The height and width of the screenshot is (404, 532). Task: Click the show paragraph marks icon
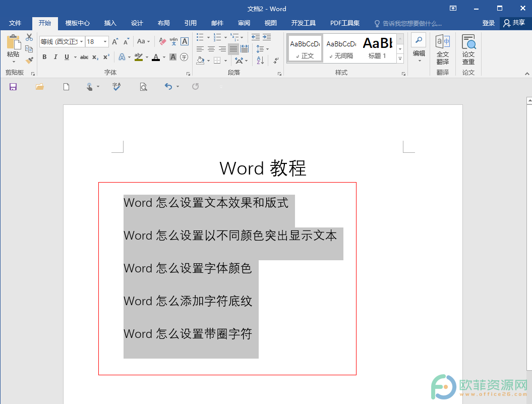coord(276,61)
